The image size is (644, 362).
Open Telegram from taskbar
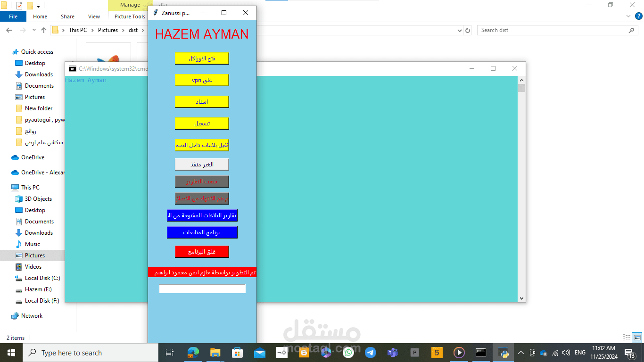(371, 353)
